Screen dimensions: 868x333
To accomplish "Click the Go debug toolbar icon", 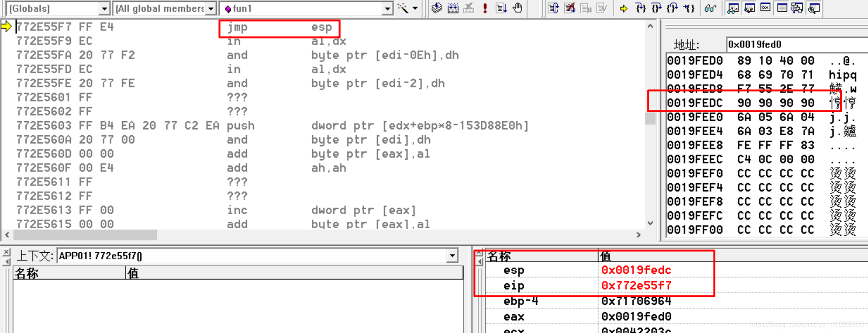I will (501, 8).
